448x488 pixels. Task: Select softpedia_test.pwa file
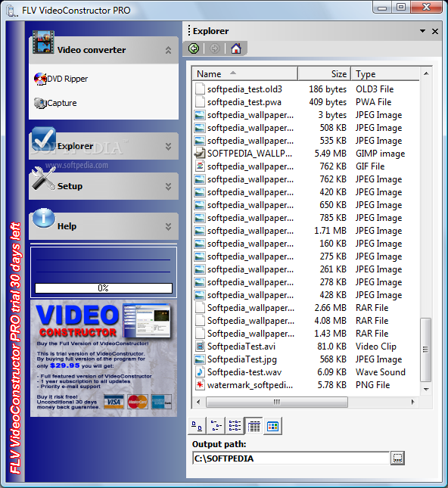(244, 102)
